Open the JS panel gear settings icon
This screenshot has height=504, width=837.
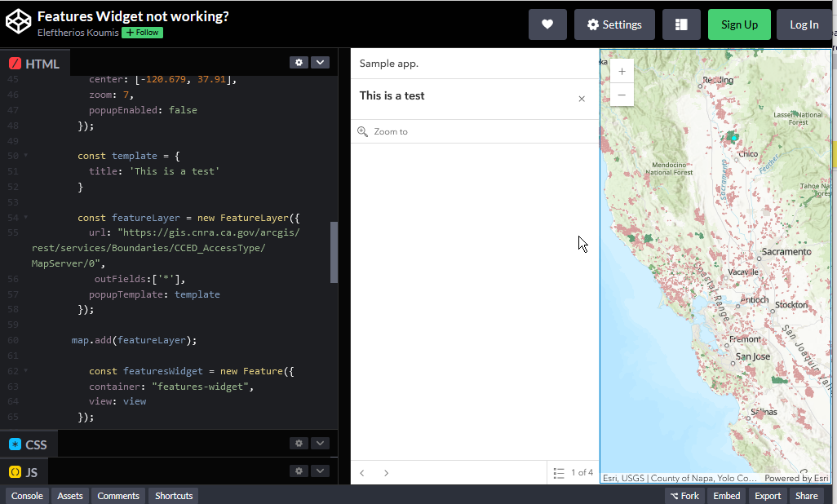[299, 471]
